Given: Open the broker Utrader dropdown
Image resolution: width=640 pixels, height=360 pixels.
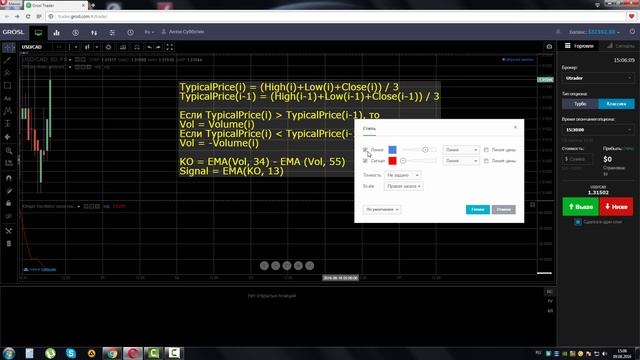Looking at the screenshot, I should tap(598, 78).
